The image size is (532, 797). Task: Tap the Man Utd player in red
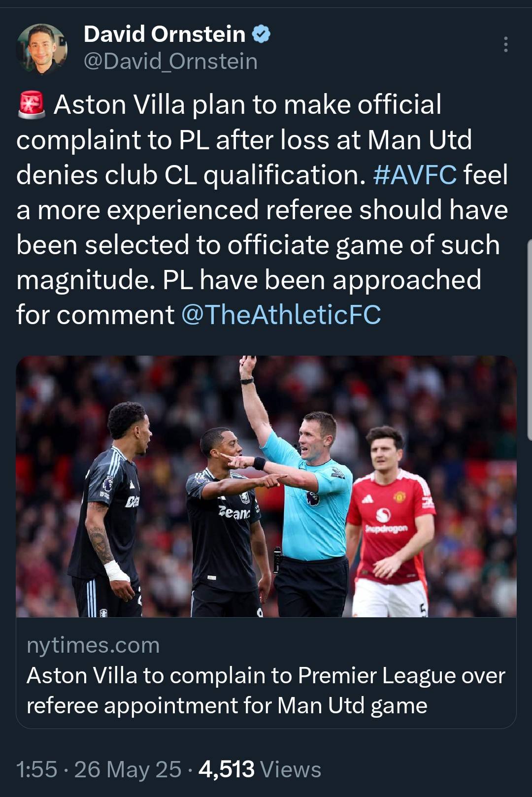(x=391, y=522)
